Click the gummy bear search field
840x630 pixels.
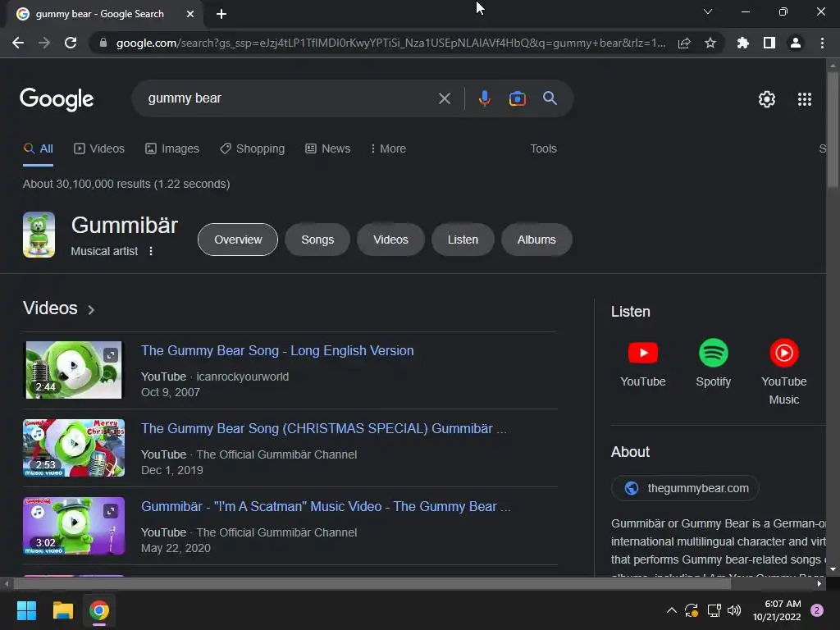click(290, 98)
